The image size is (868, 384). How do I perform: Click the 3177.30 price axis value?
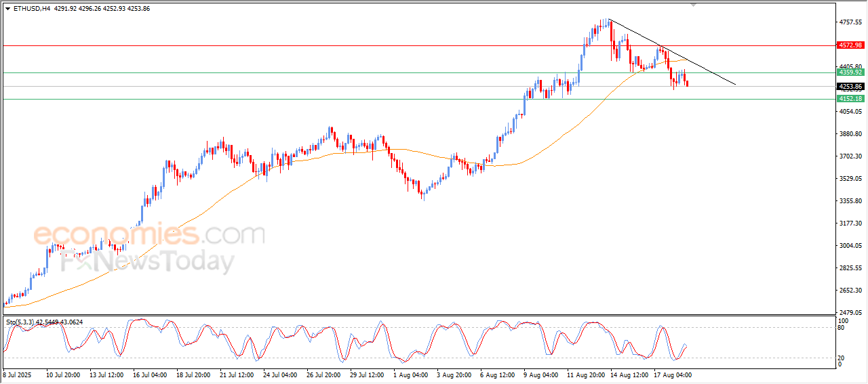pyautogui.click(x=850, y=223)
